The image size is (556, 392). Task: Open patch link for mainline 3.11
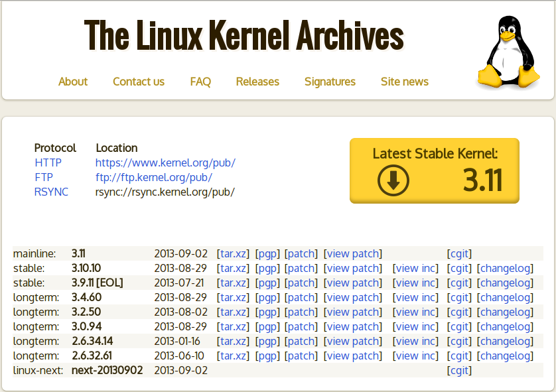[x=301, y=254]
